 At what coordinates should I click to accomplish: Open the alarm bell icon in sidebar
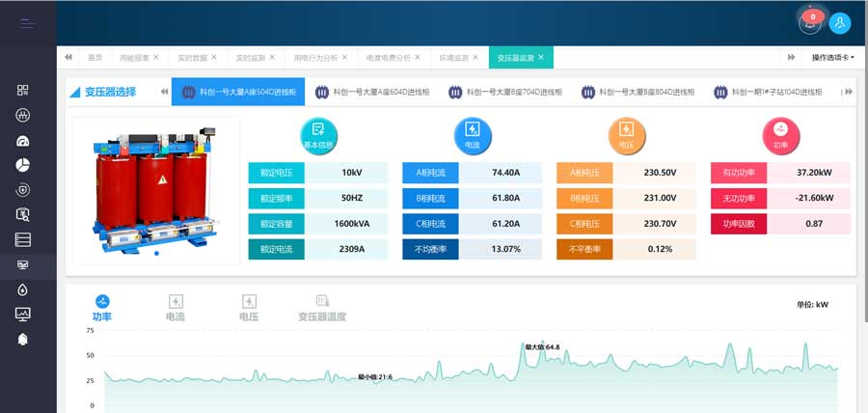tap(23, 339)
